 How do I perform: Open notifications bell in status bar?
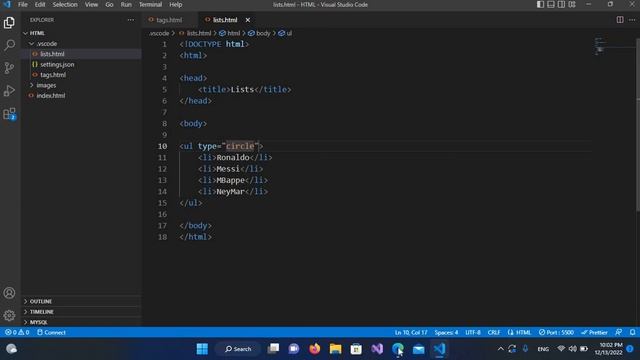pyautogui.click(x=632, y=332)
